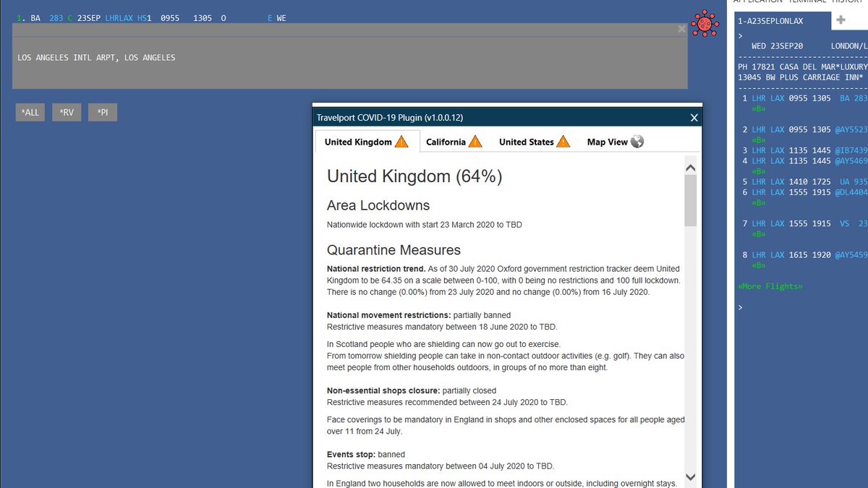This screenshot has width=868, height=488.
Task: Click the UA 935 flight in row 5
Action: (854, 181)
